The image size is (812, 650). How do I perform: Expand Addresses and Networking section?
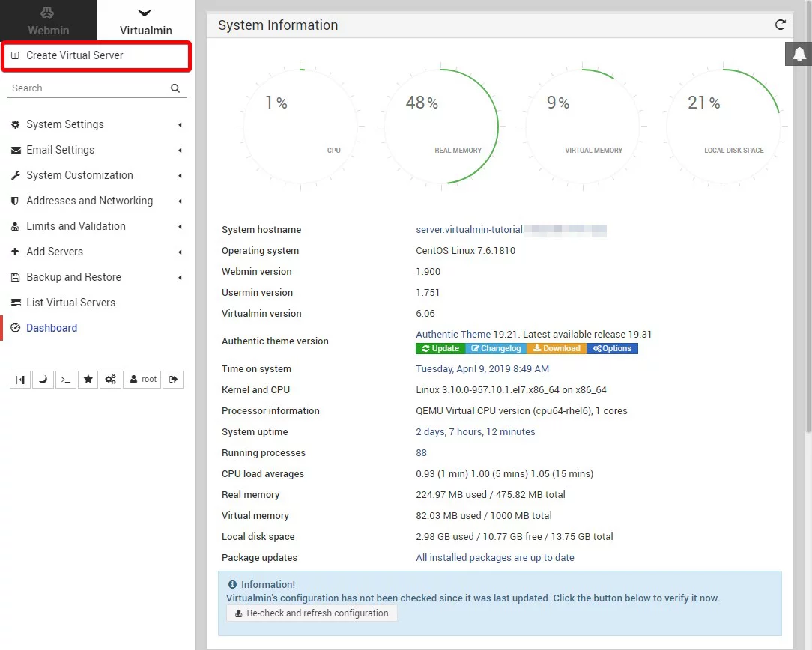point(97,201)
